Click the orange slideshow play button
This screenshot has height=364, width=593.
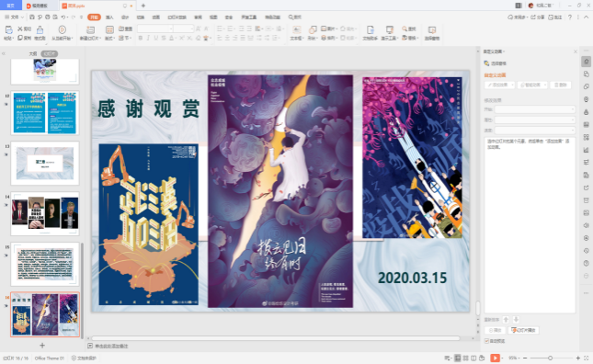pos(495,358)
